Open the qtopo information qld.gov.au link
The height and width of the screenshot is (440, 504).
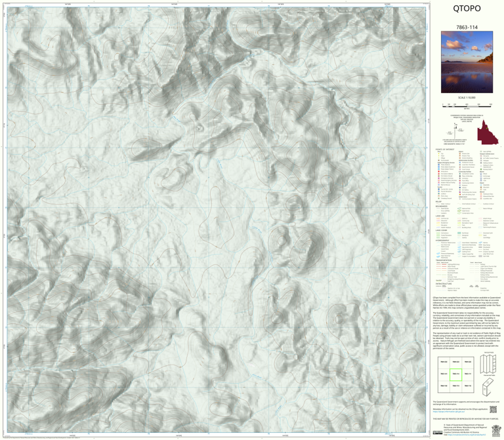448,411
